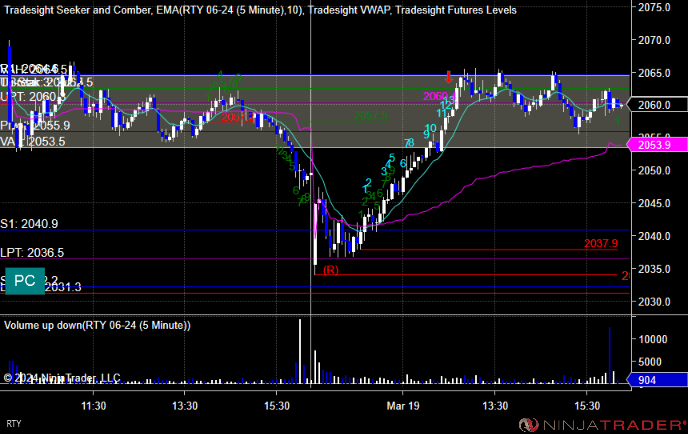The height and width of the screenshot is (434, 688).
Task: Click the tallest white volume bar
Action: point(300,351)
